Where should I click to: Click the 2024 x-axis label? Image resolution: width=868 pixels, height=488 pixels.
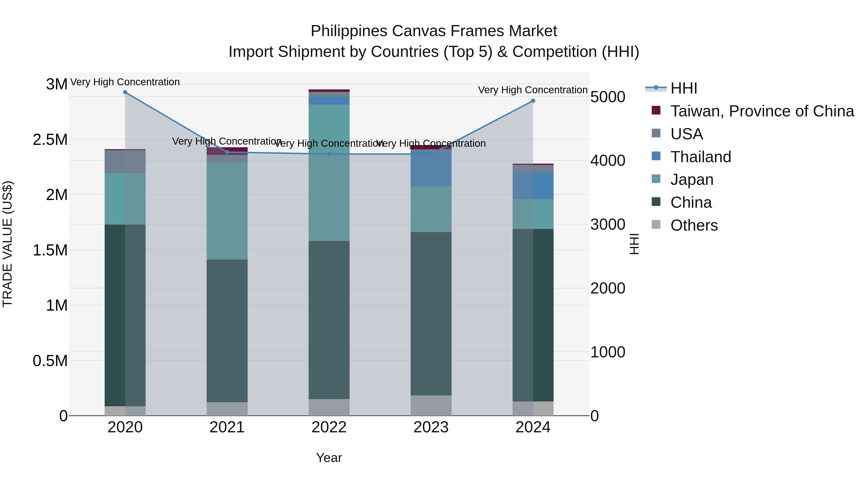(533, 427)
